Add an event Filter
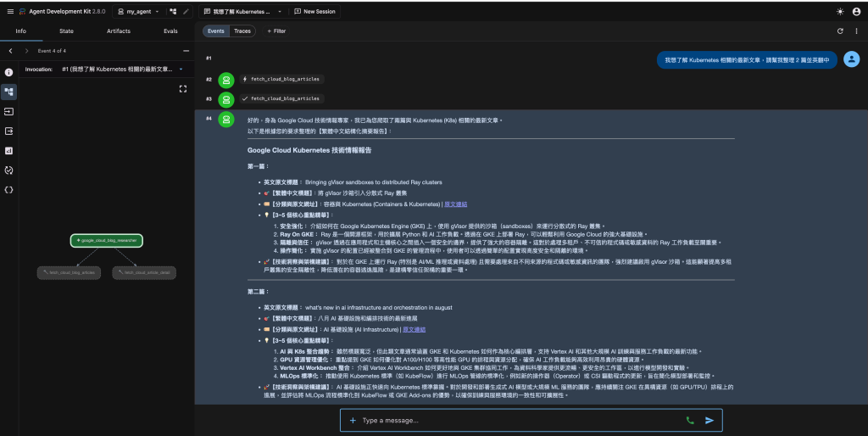This screenshot has height=436, width=868. 276,31
